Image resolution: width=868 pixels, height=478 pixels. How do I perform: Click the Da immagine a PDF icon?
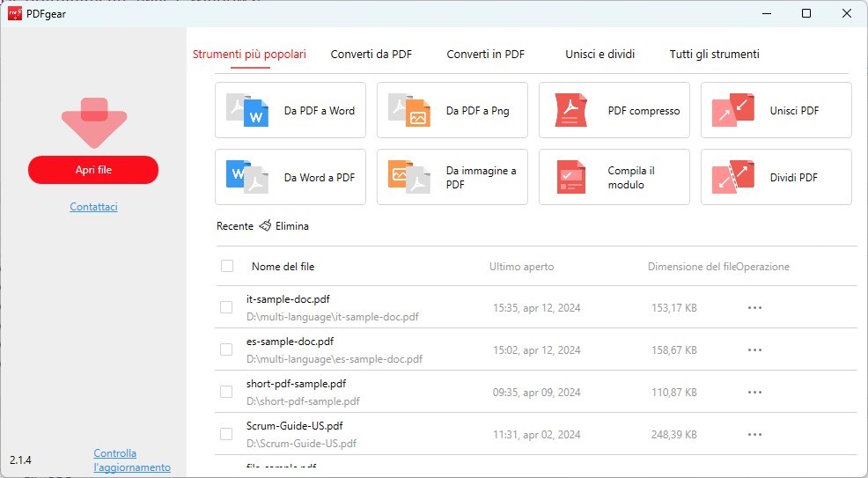[x=409, y=177]
